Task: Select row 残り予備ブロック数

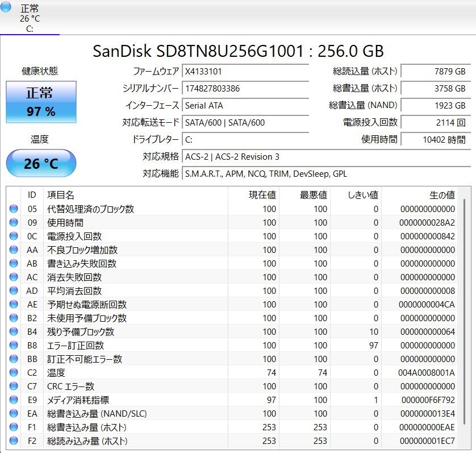Action: pyautogui.click(x=233, y=331)
